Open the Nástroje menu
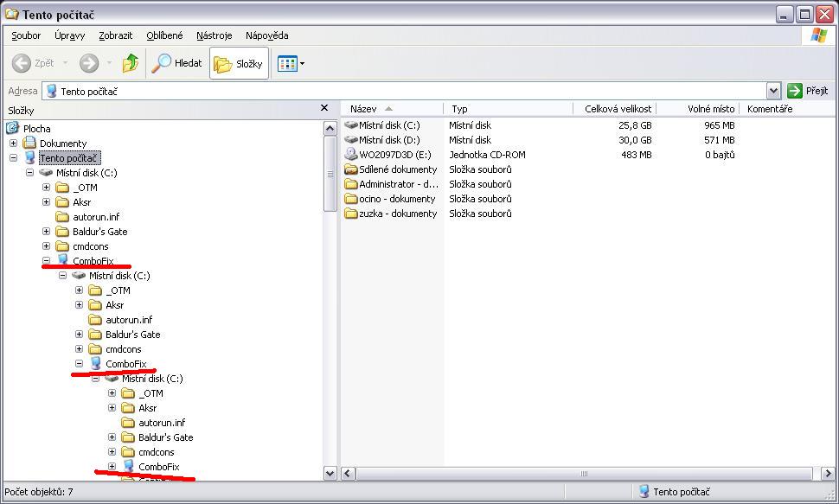Image resolution: width=839 pixels, height=504 pixels. pos(214,35)
